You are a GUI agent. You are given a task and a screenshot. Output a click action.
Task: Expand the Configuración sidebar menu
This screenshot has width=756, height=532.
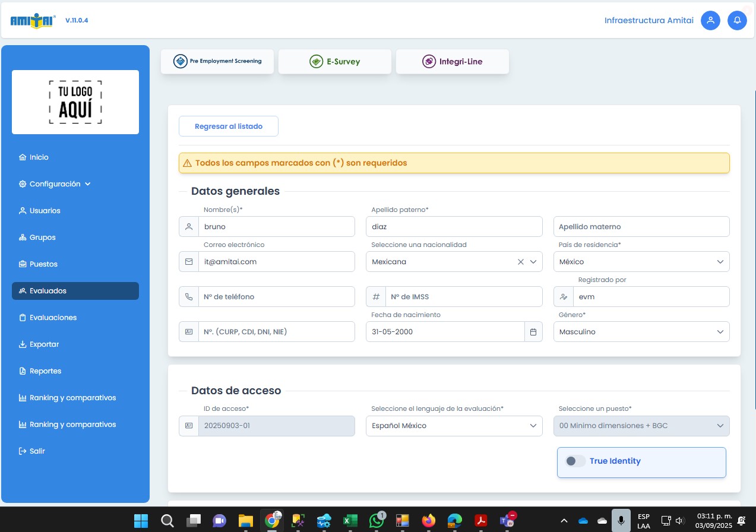pyautogui.click(x=55, y=184)
